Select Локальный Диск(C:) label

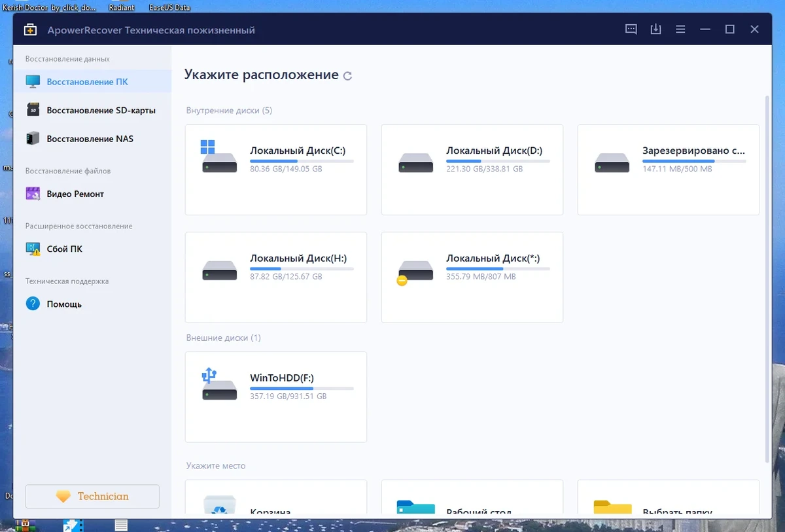tap(298, 151)
